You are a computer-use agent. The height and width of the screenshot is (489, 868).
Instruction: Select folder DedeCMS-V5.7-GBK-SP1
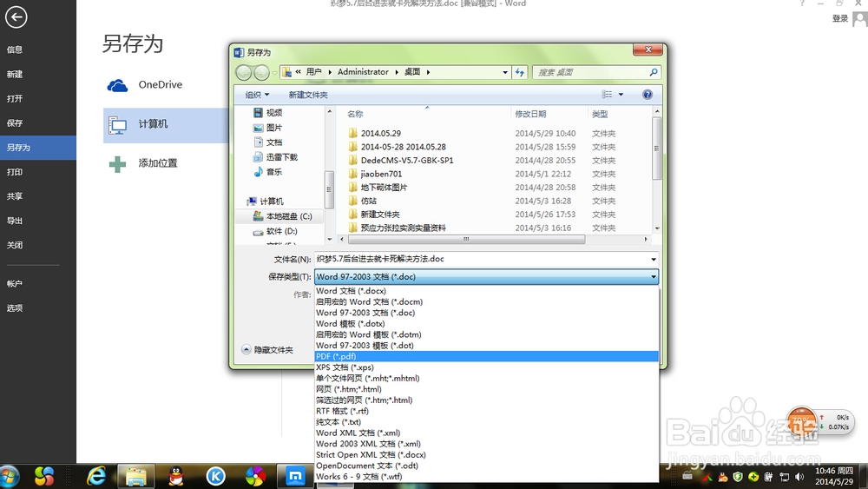pyautogui.click(x=407, y=161)
